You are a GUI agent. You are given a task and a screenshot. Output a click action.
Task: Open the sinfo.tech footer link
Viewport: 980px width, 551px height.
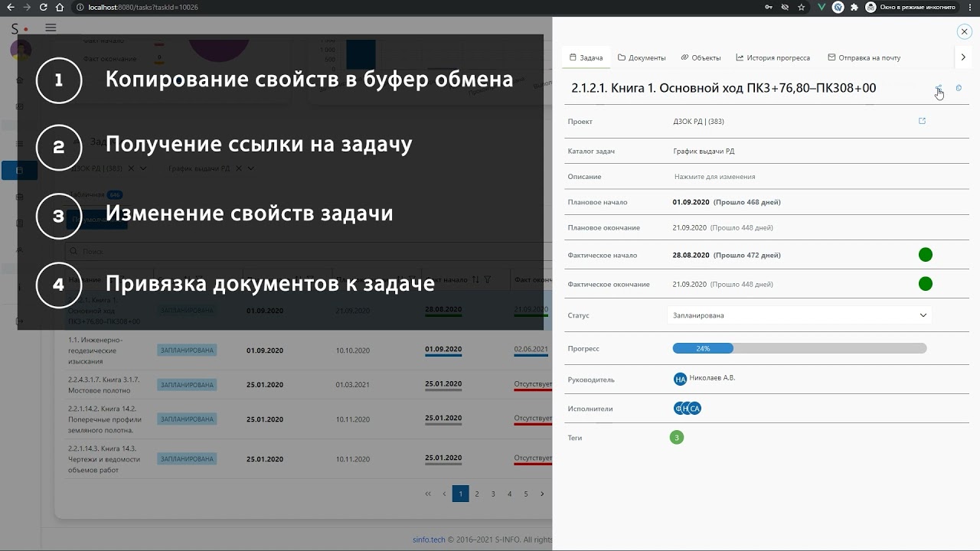[429, 540]
